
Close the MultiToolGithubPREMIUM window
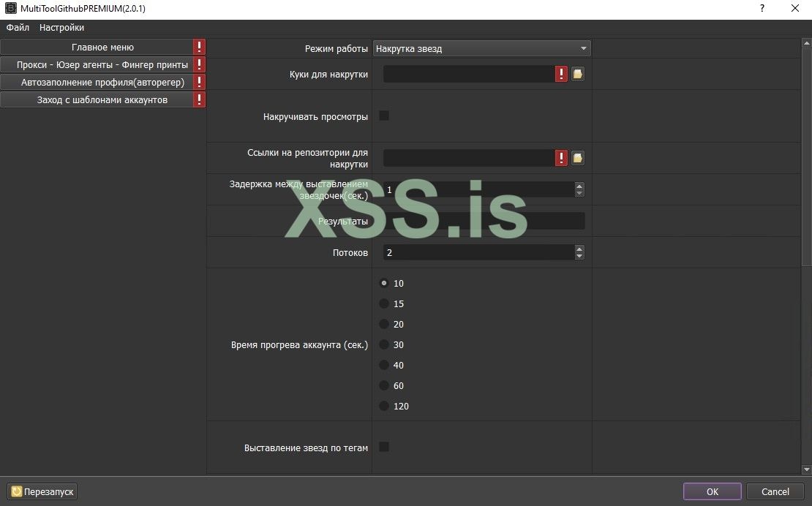(795, 8)
